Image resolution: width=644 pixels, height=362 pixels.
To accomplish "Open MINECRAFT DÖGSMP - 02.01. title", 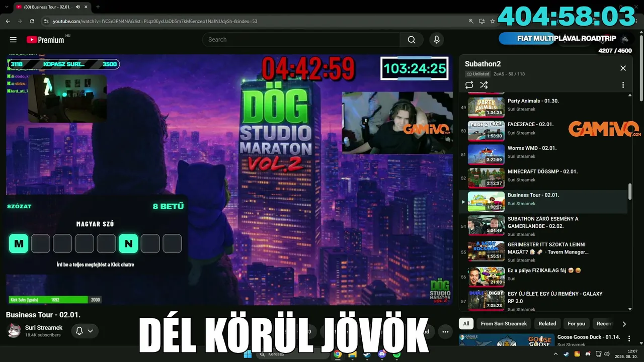I will coord(542,171).
